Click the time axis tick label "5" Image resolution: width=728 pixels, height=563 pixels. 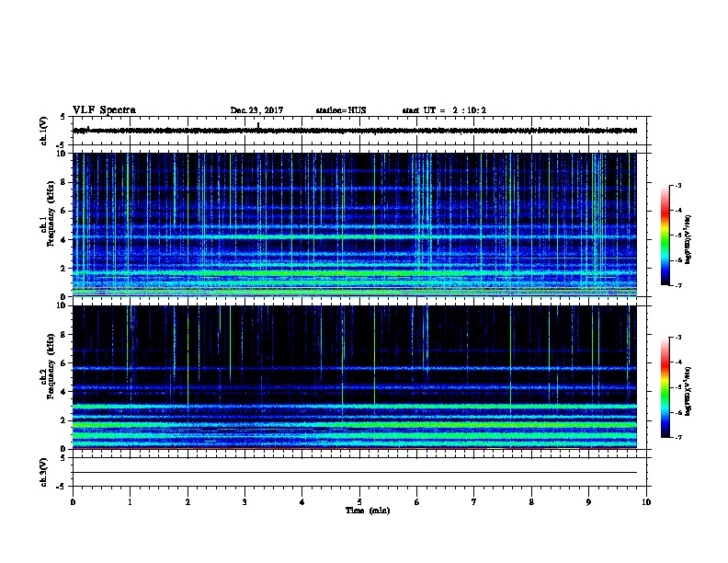click(359, 501)
